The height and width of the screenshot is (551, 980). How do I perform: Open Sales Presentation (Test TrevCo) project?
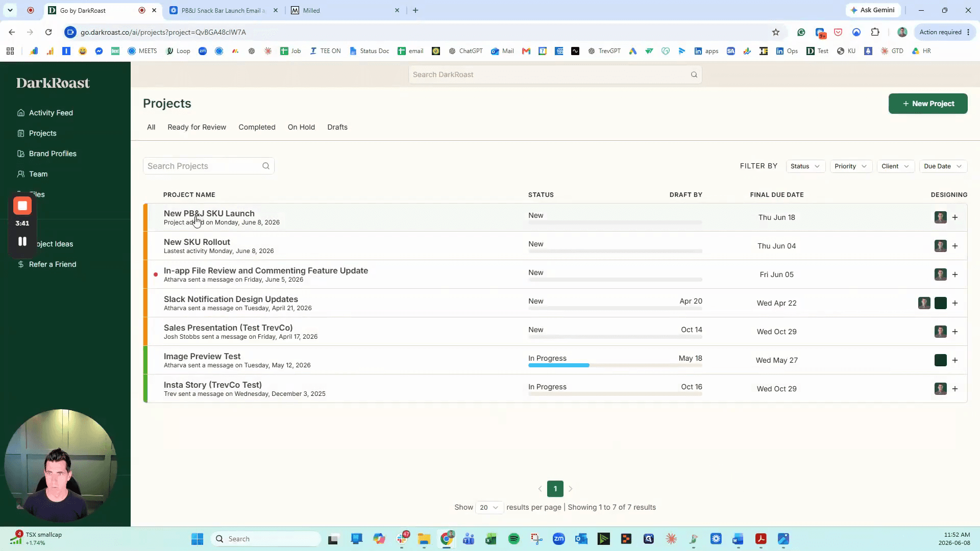pyautogui.click(x=228, y=328)
